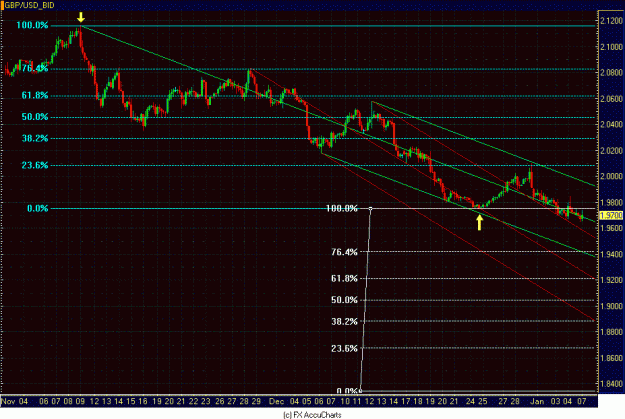Click the 2.1200 price axis value
The image size is (625, 419).
click(x=611, y=21)
